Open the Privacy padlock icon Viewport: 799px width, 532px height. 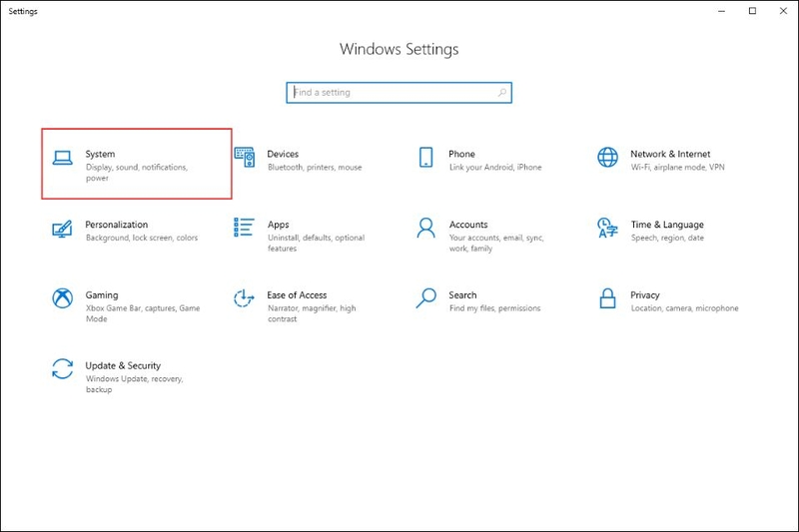pyautogui.click(x=607, y=298)
